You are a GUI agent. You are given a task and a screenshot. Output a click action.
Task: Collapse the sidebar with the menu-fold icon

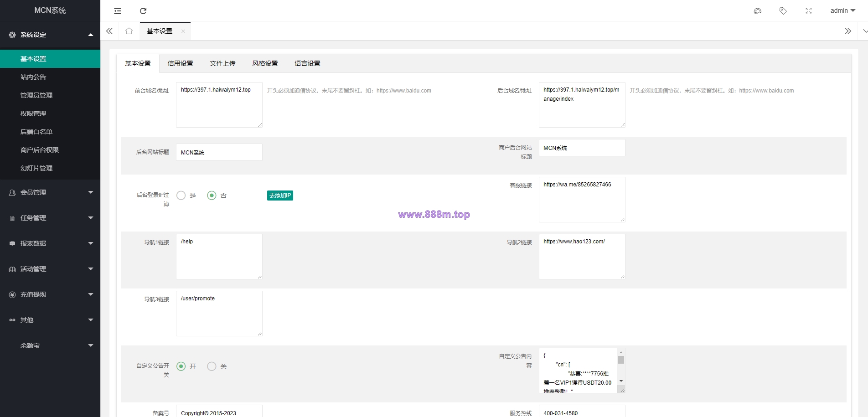pyautogui.click(x=118, y=11)
